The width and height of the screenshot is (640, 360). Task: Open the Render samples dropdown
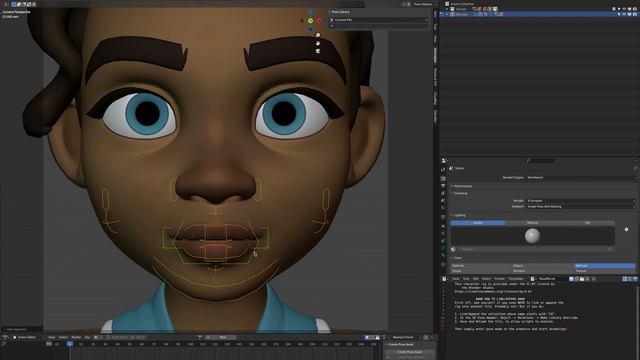(580, 201)
